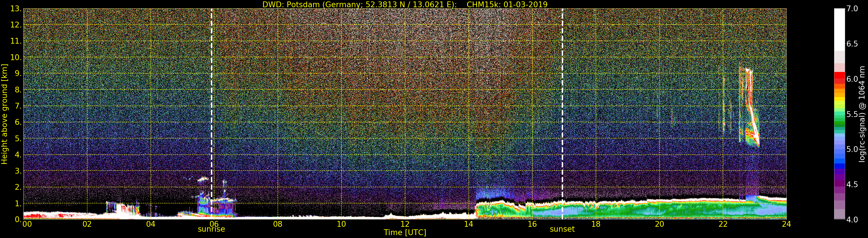Click time axis tick label '04'
Viewport: 868px width, 238px height.
pos(151,224)
